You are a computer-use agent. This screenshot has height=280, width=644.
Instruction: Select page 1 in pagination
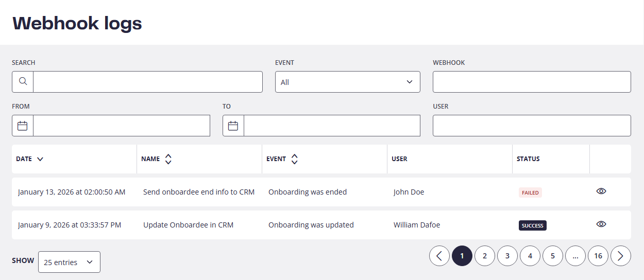(462, 256)
